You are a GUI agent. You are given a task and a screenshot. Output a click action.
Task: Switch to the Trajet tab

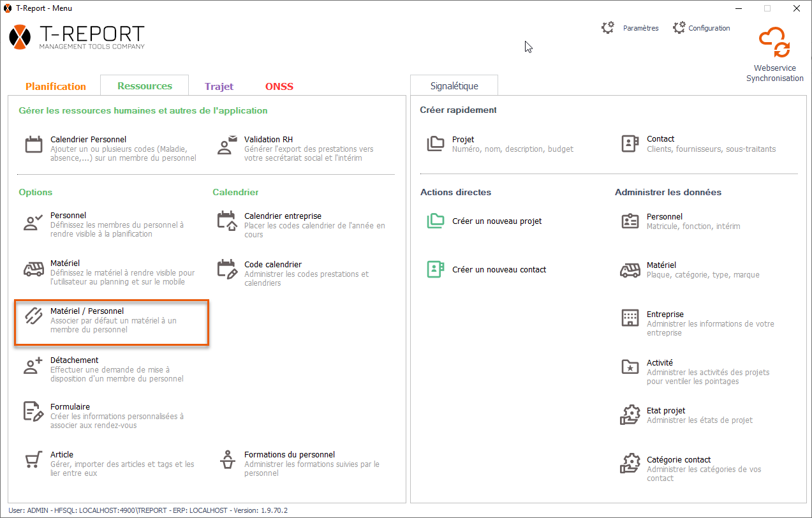[x=219, y=86]
